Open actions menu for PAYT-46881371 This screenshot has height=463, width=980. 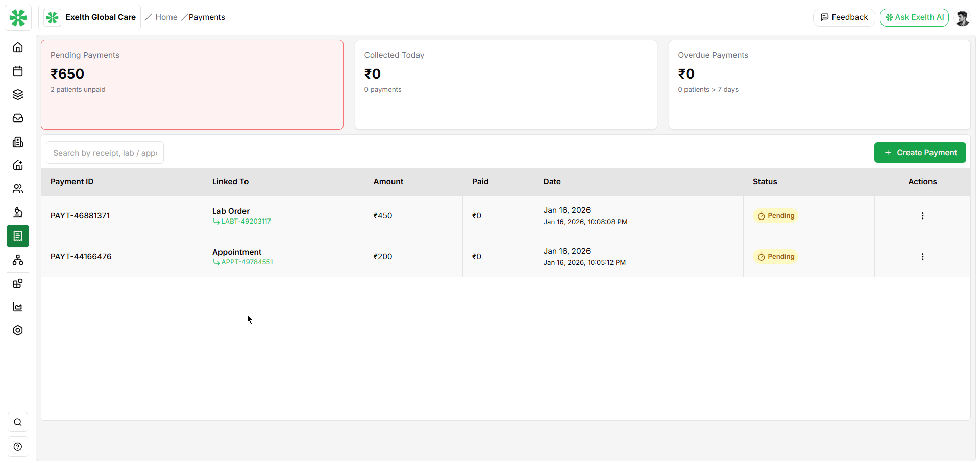[x=922, y=215]
